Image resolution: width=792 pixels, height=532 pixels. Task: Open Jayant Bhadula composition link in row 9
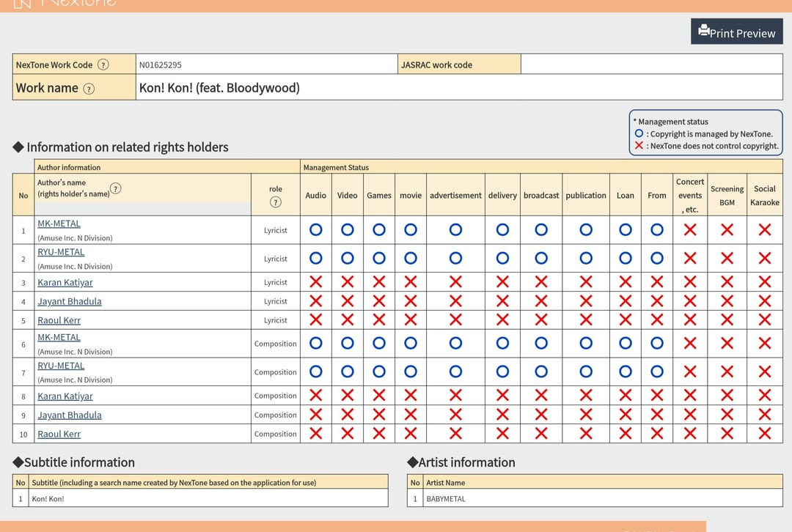(x=70, y=415)
